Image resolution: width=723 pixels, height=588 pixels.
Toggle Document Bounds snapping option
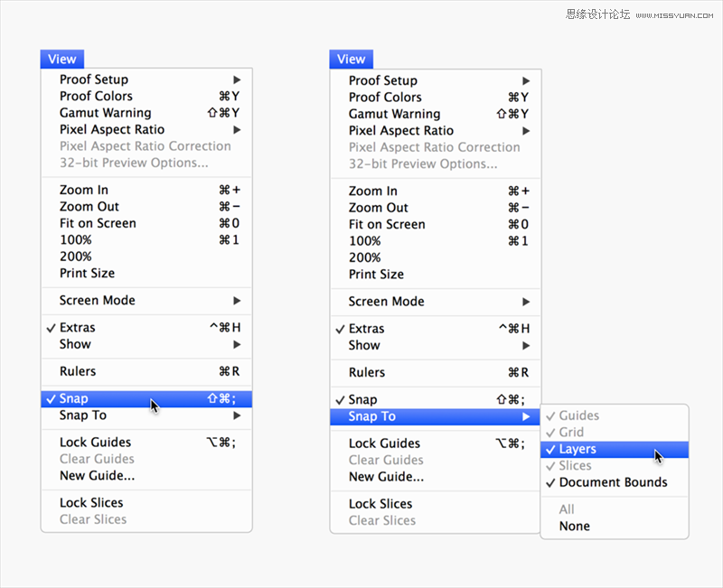615,482
